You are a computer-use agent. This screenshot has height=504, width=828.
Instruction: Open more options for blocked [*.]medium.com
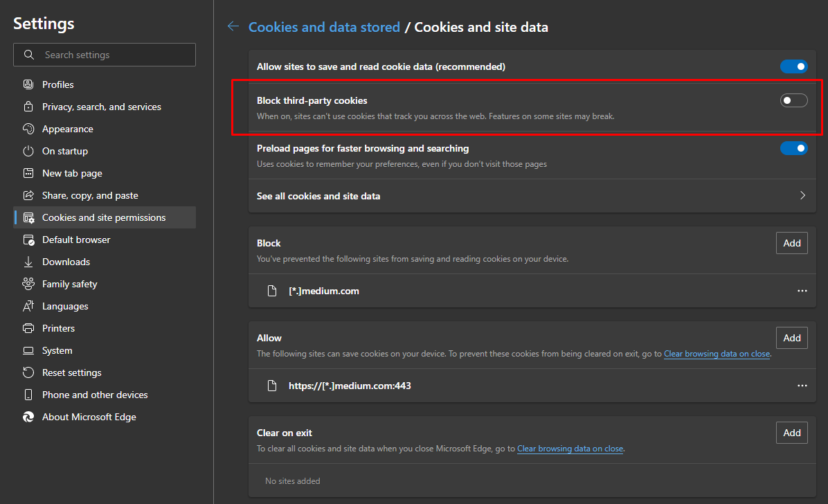click(802, 291)
